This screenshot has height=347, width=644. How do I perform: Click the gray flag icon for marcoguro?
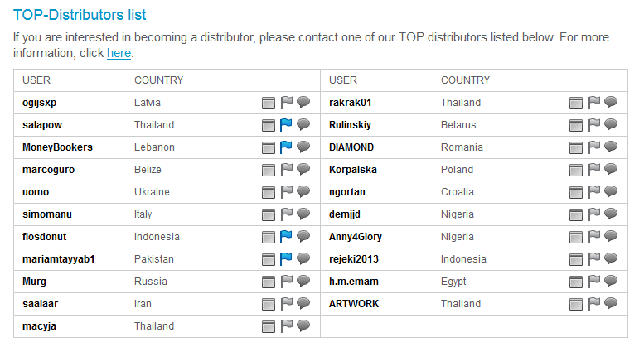[x=286, y=170]
